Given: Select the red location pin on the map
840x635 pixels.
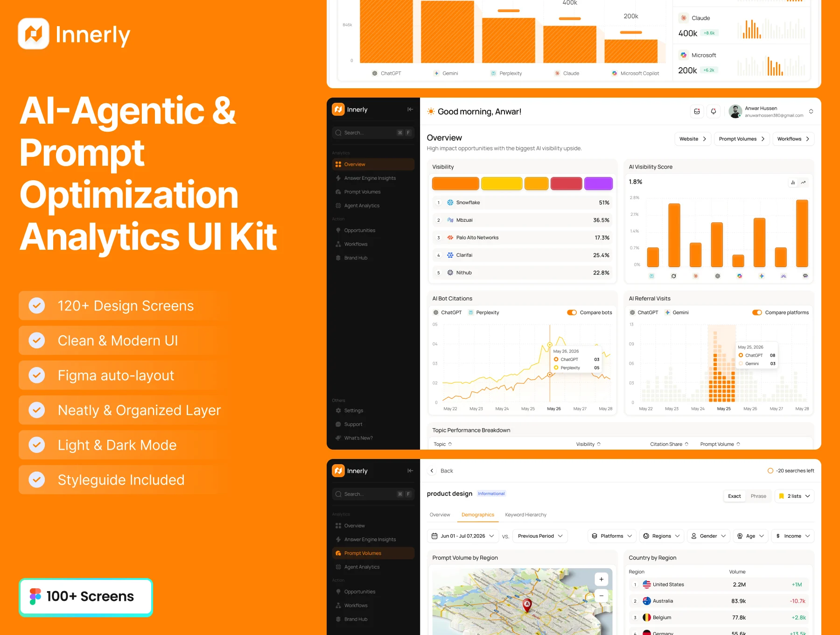Looking at the screenshot, I should point(527,606).
